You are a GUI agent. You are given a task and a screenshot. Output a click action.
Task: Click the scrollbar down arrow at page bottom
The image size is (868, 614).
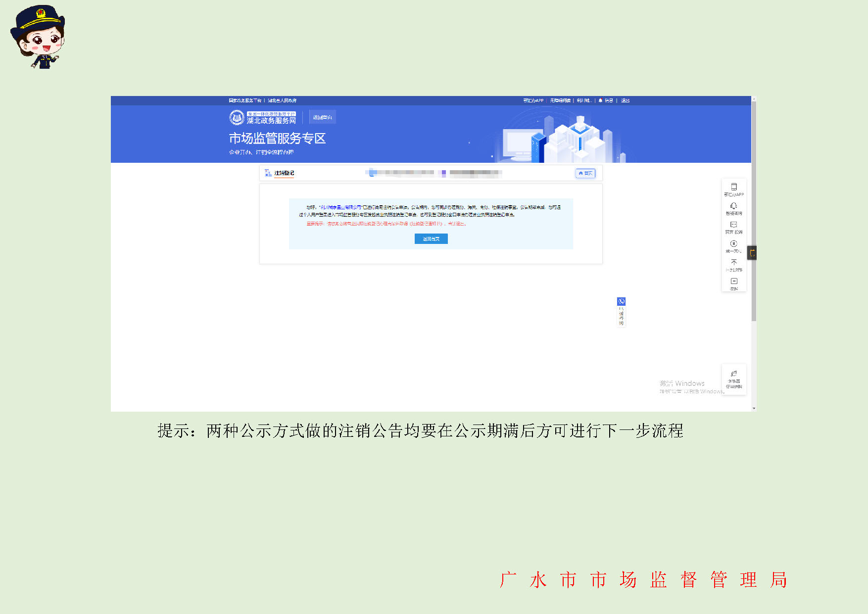(x=754, y=409)
